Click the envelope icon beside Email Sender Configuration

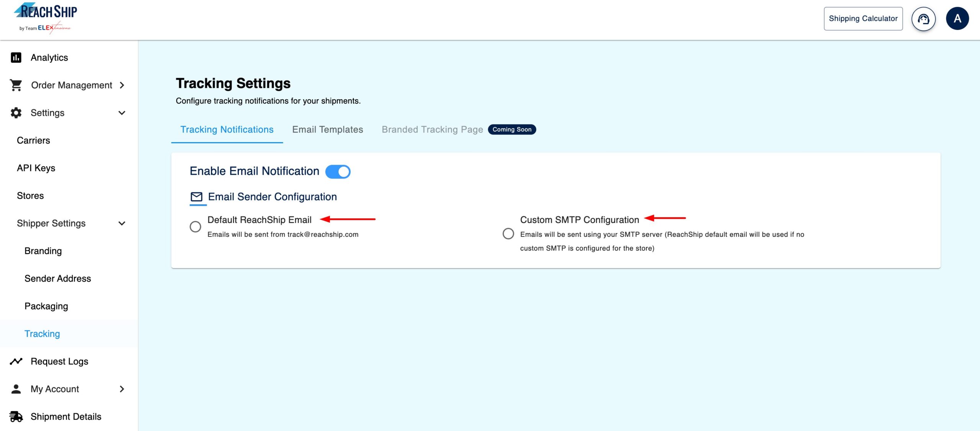pos(196,197)
